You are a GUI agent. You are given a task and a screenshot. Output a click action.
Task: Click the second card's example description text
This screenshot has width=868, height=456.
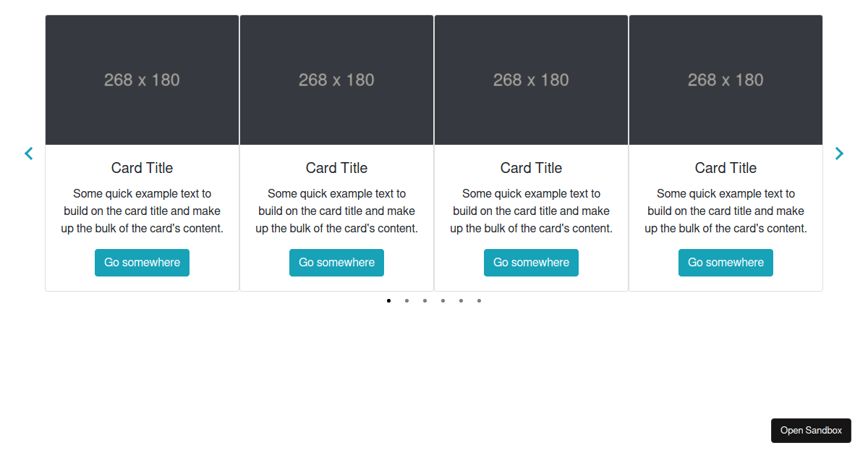click(336, 211)
